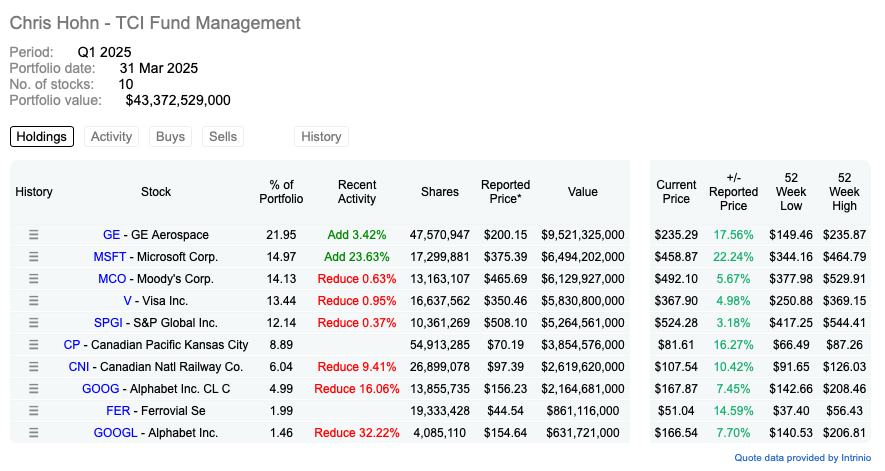Screen dimensions: 885x471
Task: Open history icon for Ferrovial Se row
Action: point(34,411)
